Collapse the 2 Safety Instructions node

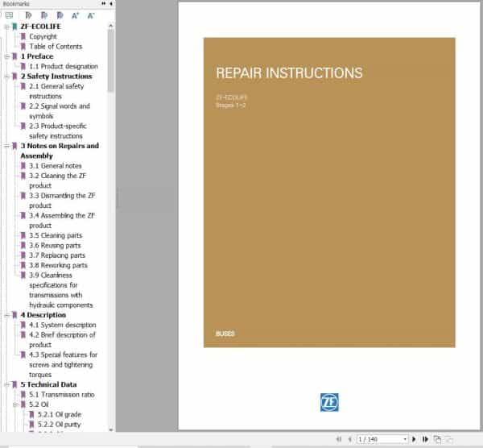pyautogui.click(x=6, y=77)
